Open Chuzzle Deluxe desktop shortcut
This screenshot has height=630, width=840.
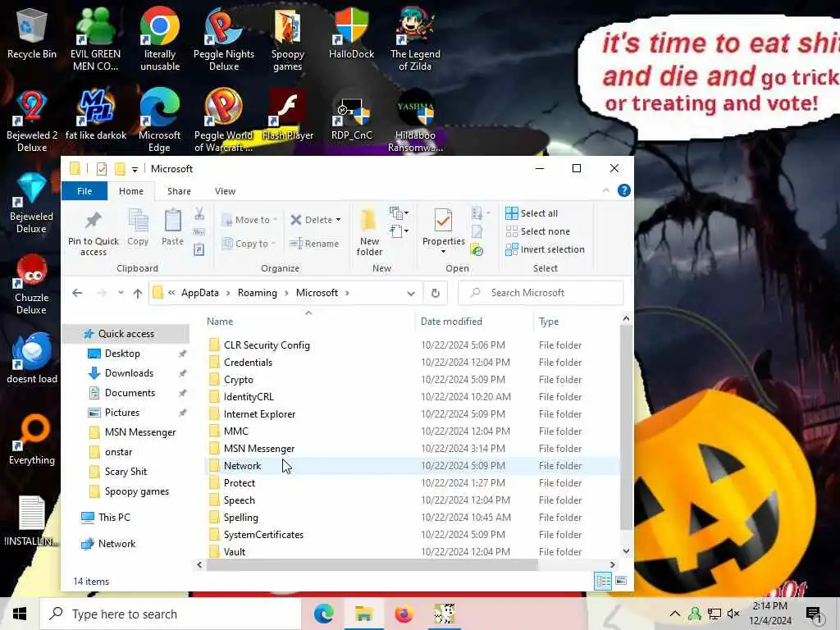click(32, 284)
